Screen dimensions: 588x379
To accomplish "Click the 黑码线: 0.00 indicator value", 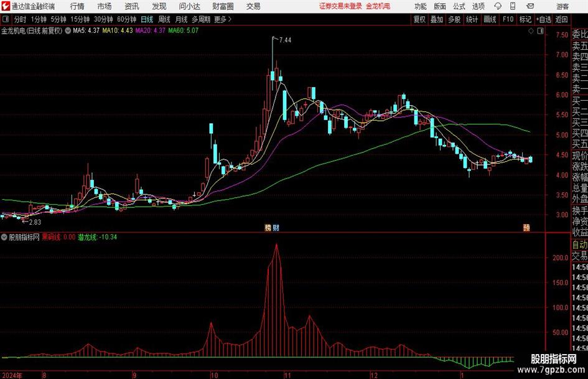I will (x=58, y=236).
